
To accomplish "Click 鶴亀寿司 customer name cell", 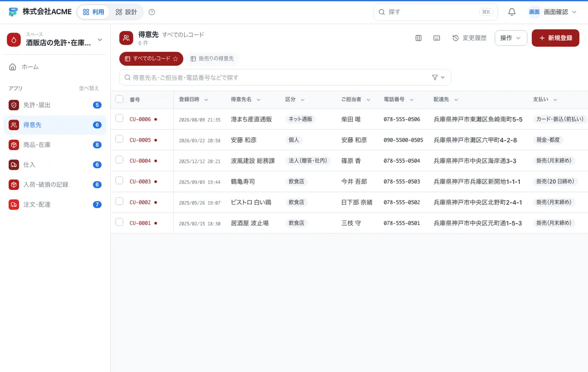I will click(x=242, y=182).
